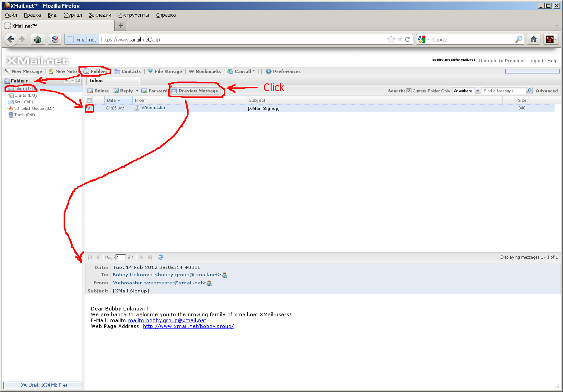Open Advanced search

click(x=547, y=91)
